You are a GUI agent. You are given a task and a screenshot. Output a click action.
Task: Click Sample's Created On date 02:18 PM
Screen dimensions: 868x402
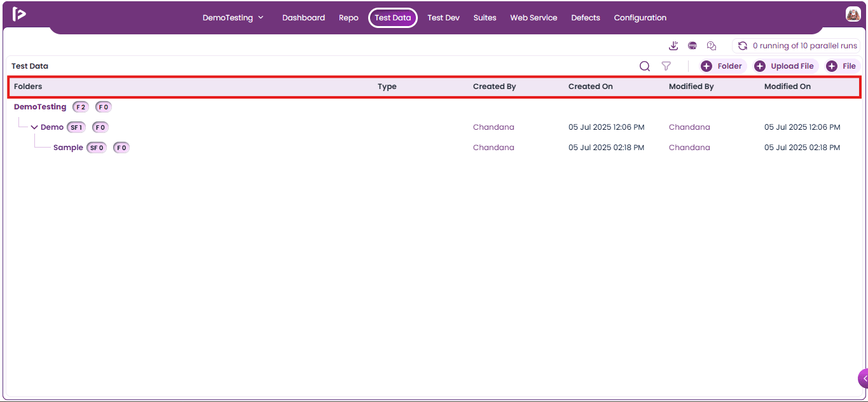coord(606,148)
